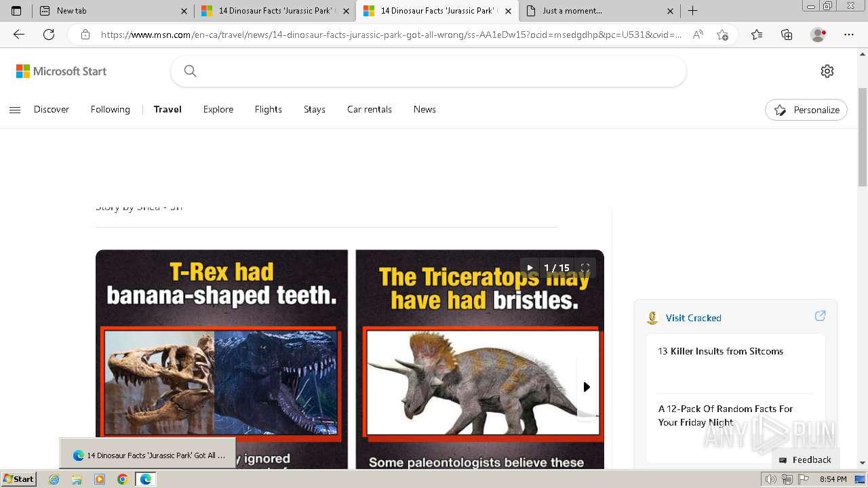Click the scrollbar down arrow

[x=863, y=464]
